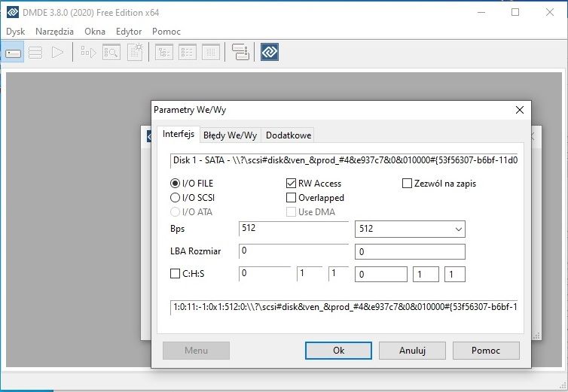Screen dimensions: 568x392
Task: Show the file list panel icon
Action: click(x=188, y=53)
